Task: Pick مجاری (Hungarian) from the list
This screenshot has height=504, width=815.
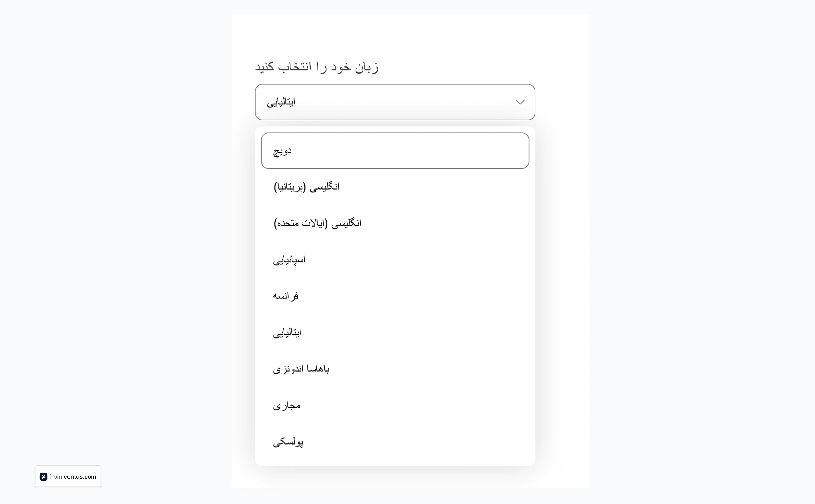Action: (x=287, y=406)
